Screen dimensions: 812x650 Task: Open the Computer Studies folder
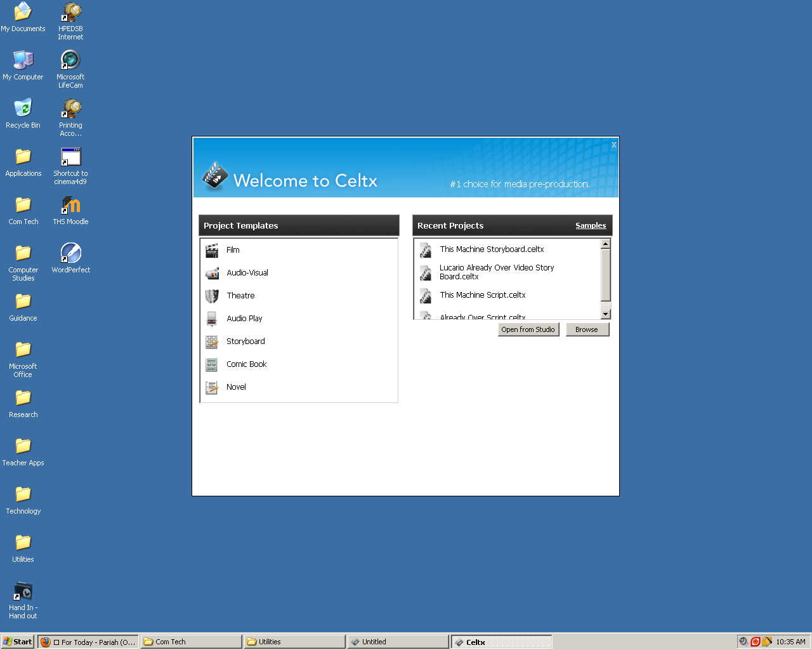point(23,253)
